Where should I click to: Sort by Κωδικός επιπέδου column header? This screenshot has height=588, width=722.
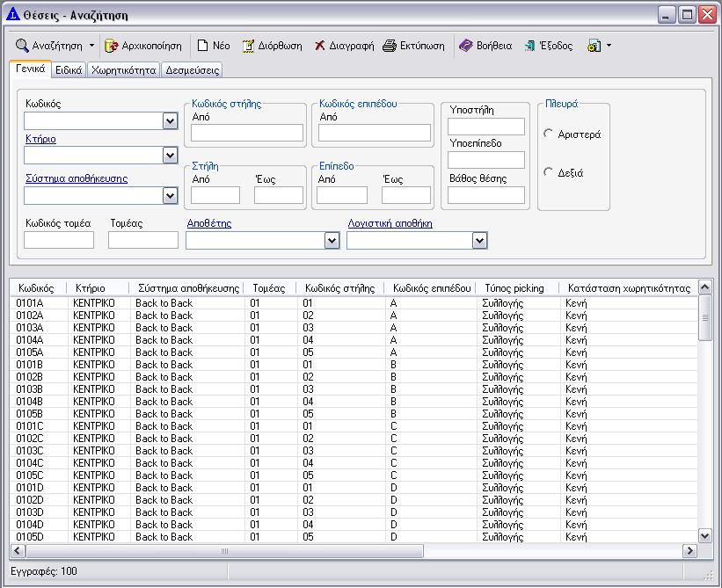click(x=430, y=288)
